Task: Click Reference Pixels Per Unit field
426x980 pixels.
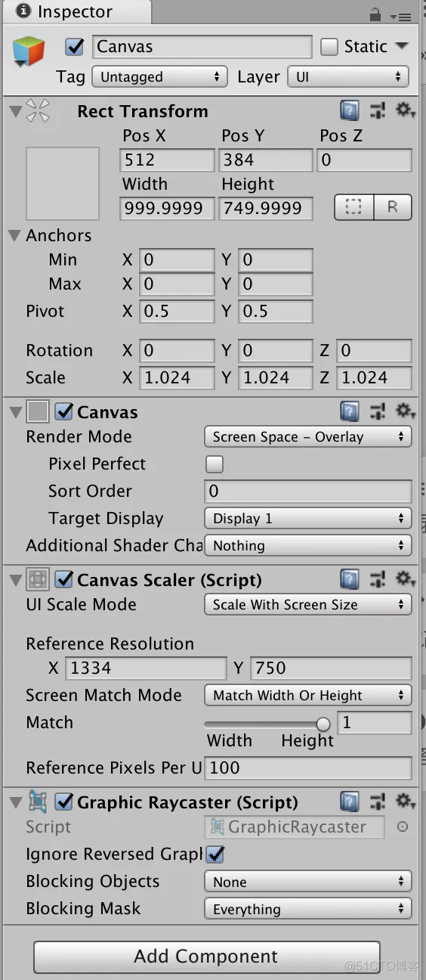Action: click(x=308, y=768)
